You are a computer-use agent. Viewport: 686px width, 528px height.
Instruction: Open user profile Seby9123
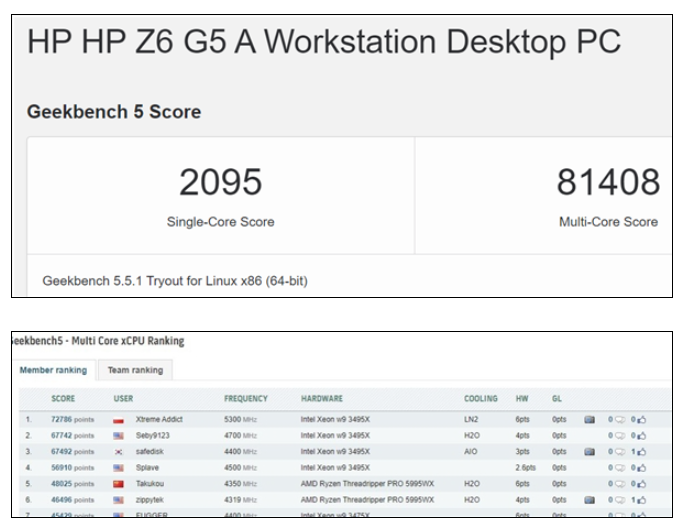click(x=153, y=436)
